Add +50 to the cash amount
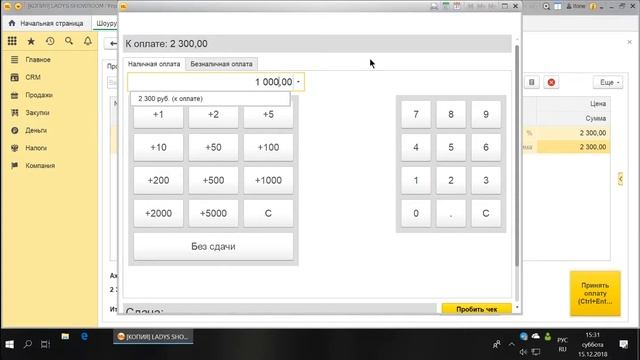 pyautogui.click(x=213, y=147)
